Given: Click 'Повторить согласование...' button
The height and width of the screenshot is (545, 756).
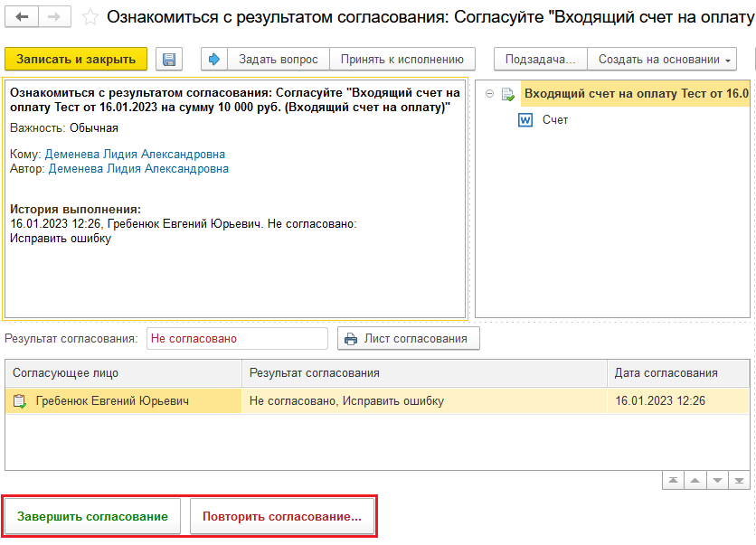Looking at the screenshot, I should (x=282, y=517).
